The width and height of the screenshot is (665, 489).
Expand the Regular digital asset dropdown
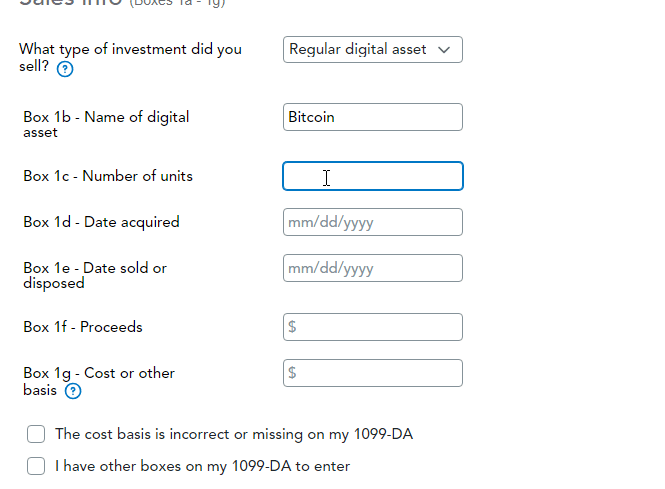click(x=372, y=50)
